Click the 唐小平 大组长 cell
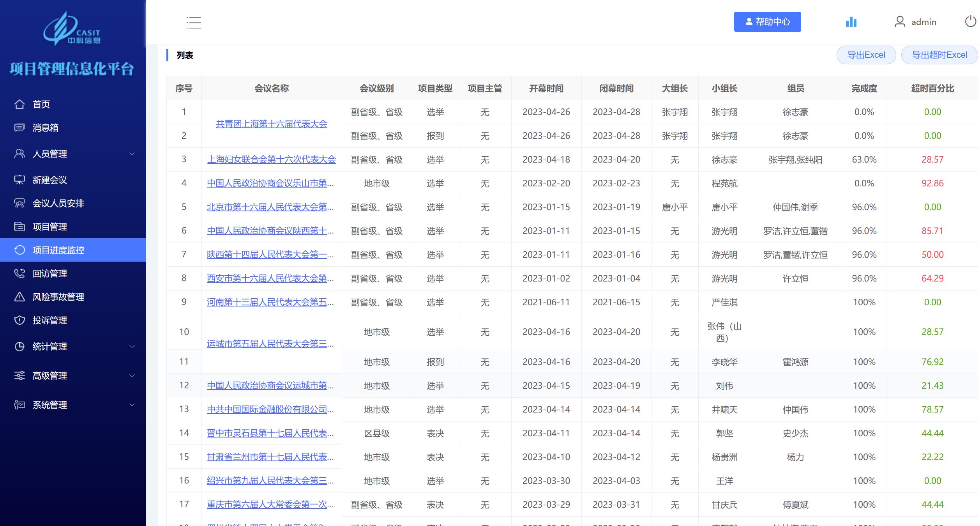 click(675, 207)
